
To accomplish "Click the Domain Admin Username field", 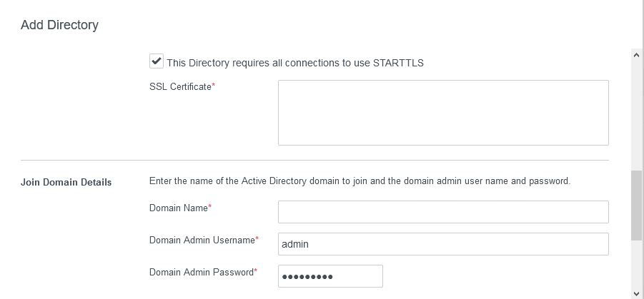I will [x=443, y=244].
